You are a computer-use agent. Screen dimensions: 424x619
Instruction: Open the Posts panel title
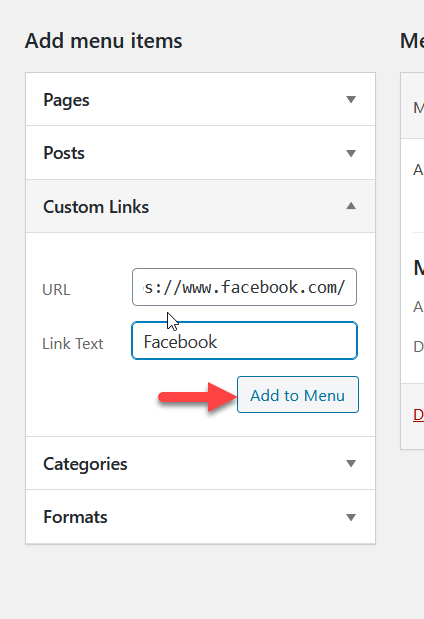click(x=64, y=153)
